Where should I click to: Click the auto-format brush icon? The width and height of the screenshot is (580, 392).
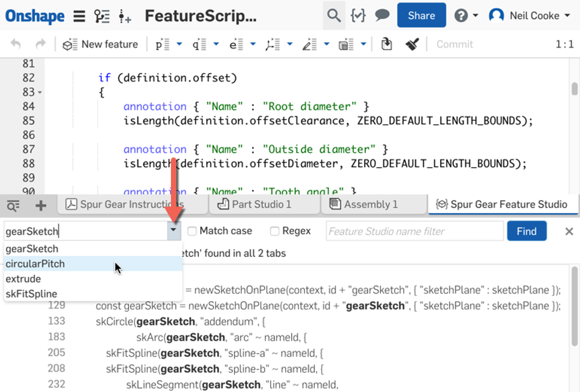click(412, 44)
